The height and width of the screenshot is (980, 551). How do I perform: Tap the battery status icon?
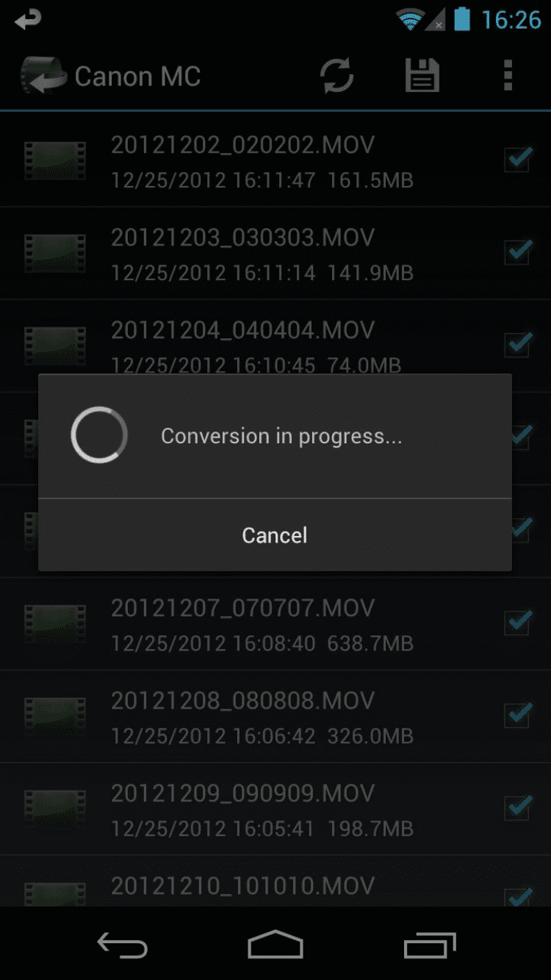click(461, 18)
